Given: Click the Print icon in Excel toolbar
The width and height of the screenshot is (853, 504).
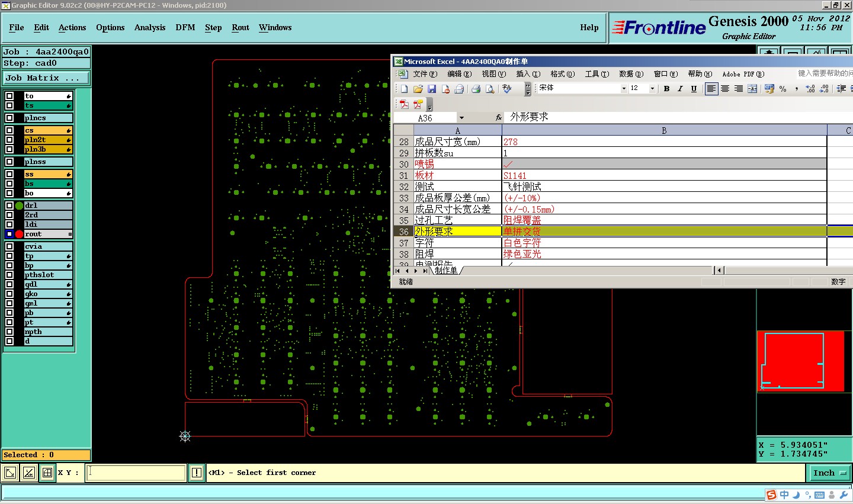Looking at the screenshot, I should pos(476,89).
